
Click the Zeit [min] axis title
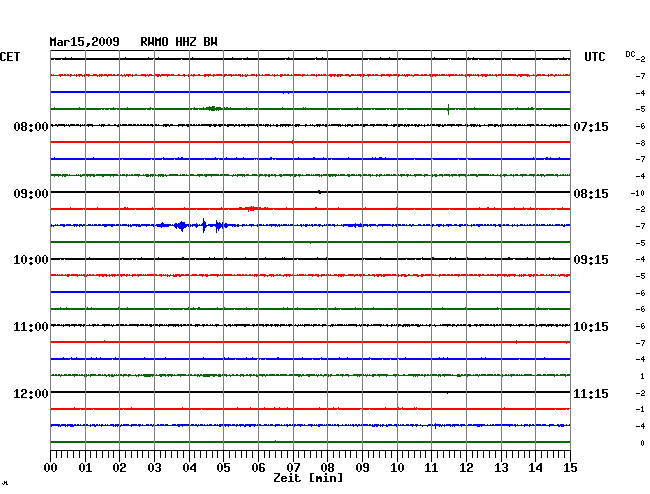coord(308,478)
